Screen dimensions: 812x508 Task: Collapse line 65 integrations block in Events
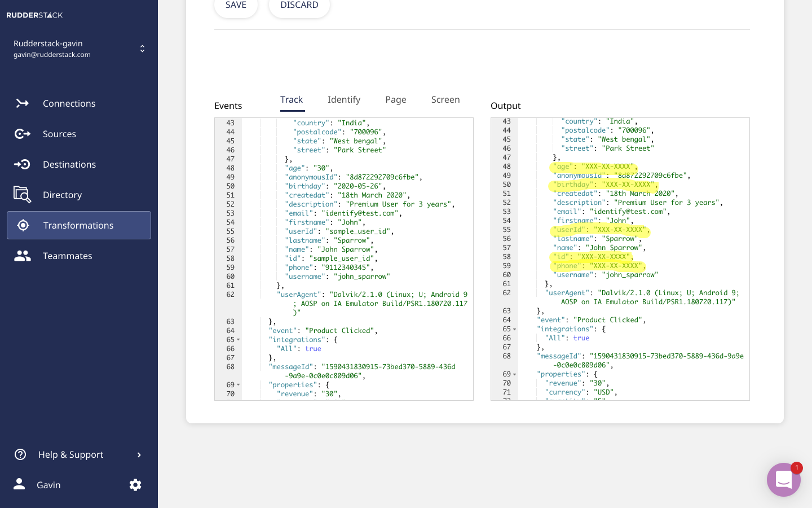238,340
